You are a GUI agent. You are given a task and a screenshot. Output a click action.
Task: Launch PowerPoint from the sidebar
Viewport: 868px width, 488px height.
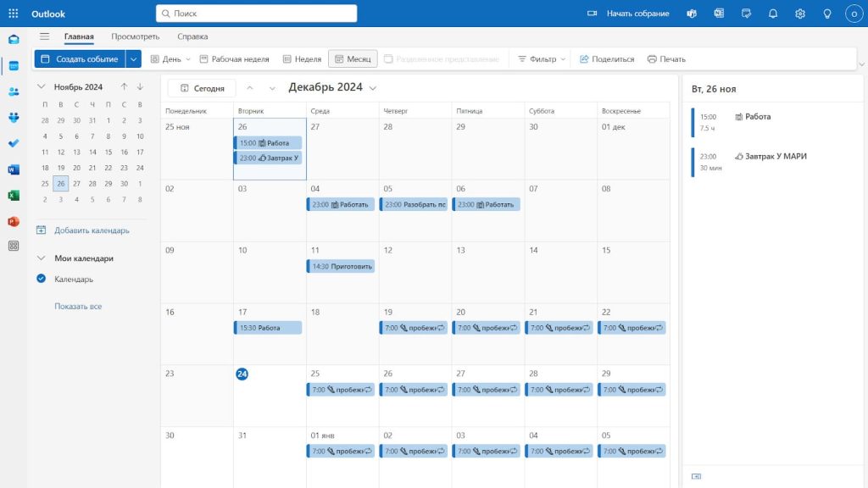coord(14,221)
